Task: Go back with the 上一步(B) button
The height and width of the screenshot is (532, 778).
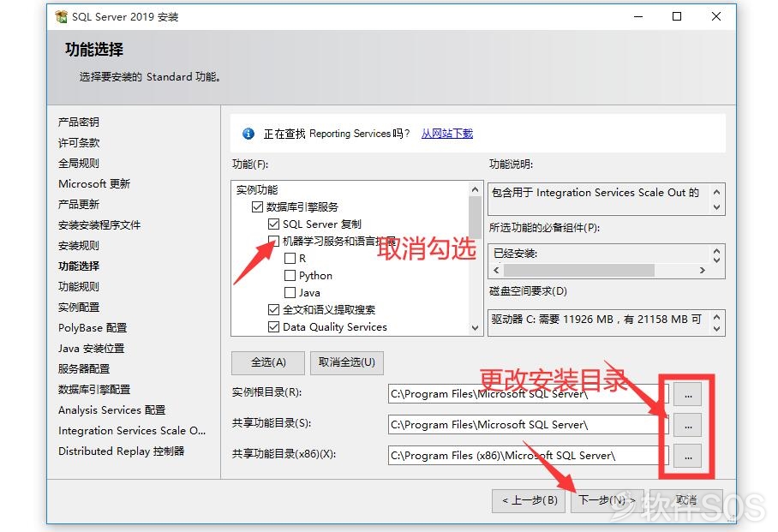Action: tap(530, 500)
